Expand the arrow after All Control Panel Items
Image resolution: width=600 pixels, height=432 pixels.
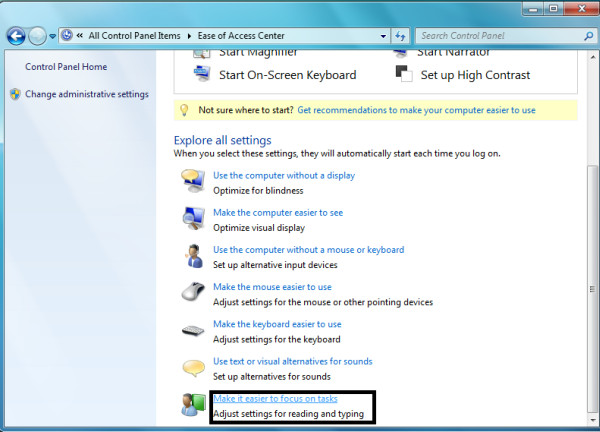coord(189,36)
